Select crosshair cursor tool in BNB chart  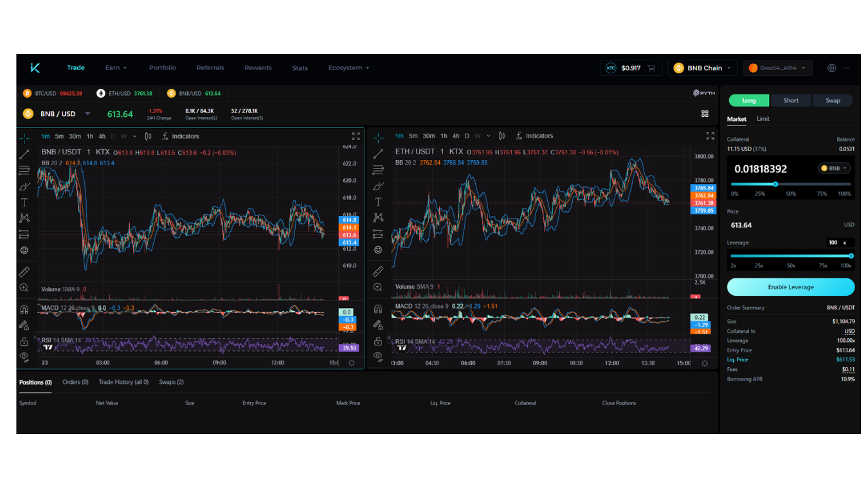24,138
